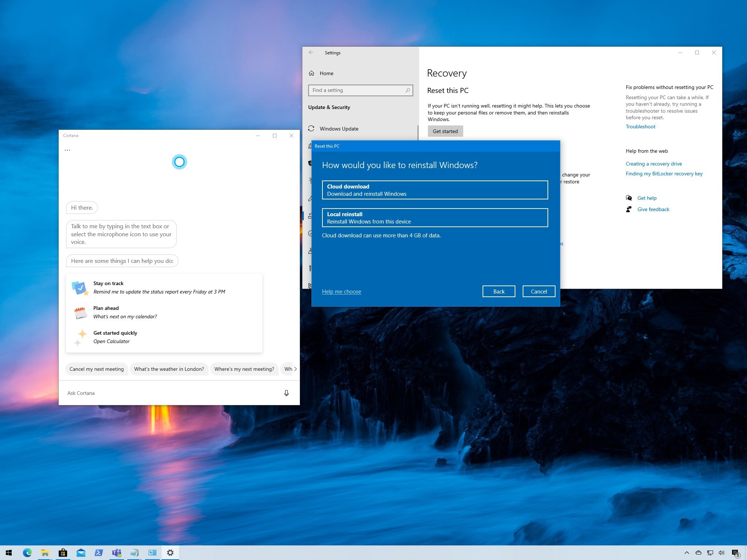747x560 pixels.
Task: Click the Help me choose link
Action: point(341,292)
